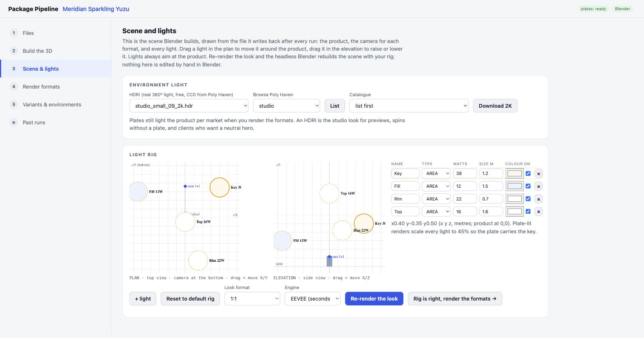Open the Catalogue dropdown
Screen dimensions: 644x338
point(409,106)
